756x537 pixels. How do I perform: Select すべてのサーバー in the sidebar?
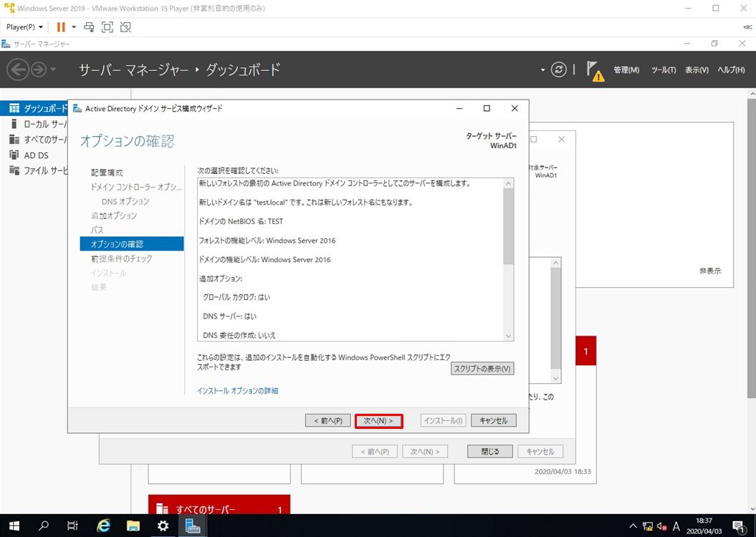click(34, 140)
